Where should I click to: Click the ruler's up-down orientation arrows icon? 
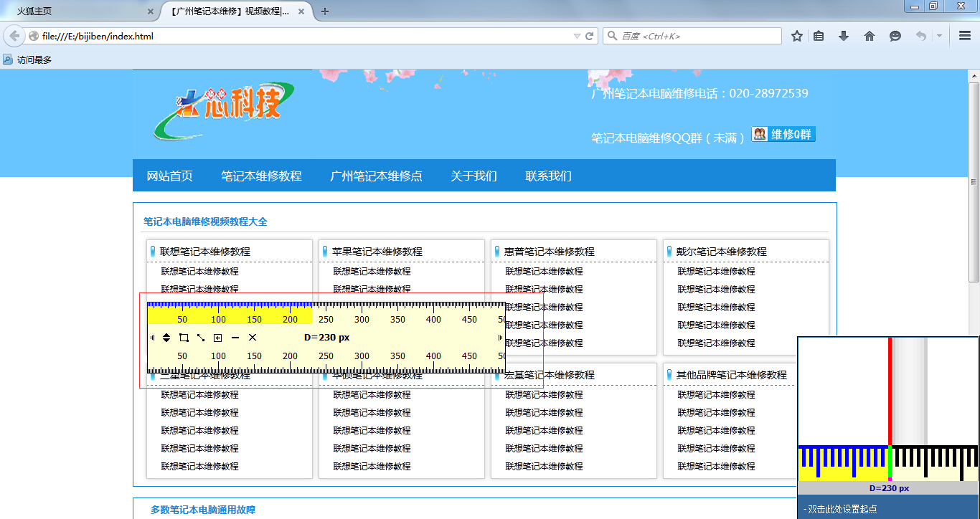coord(166,338)
